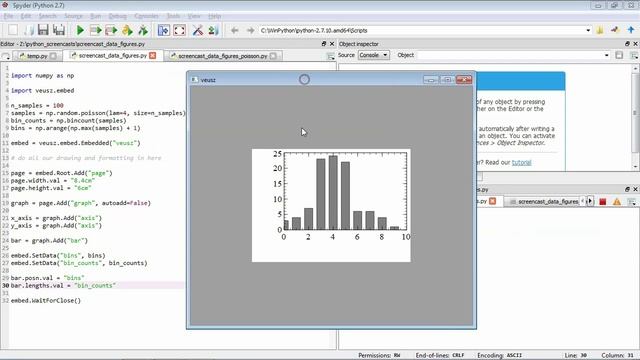Undock the console pane
640x360 pixels.
click(x=627, y=189)
